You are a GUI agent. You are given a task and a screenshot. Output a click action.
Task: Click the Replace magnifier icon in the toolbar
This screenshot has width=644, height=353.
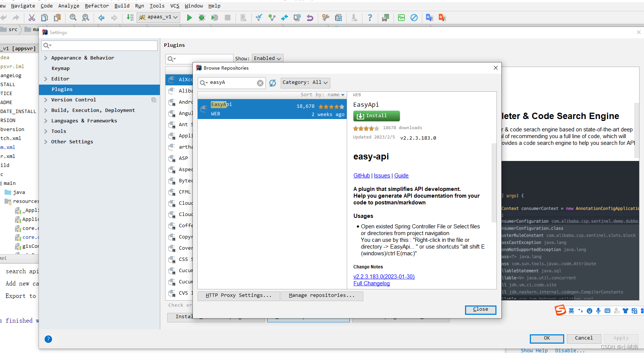tap(86, 18)
